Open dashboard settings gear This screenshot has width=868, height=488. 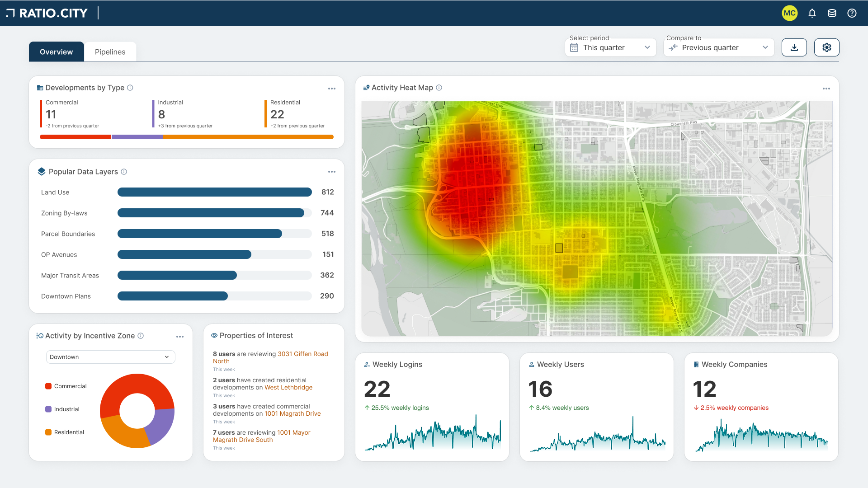[827, 47]
